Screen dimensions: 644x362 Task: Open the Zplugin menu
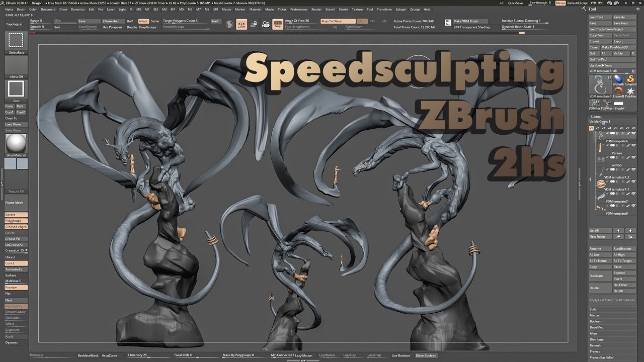pyautogui.click(x=401, y=9)
